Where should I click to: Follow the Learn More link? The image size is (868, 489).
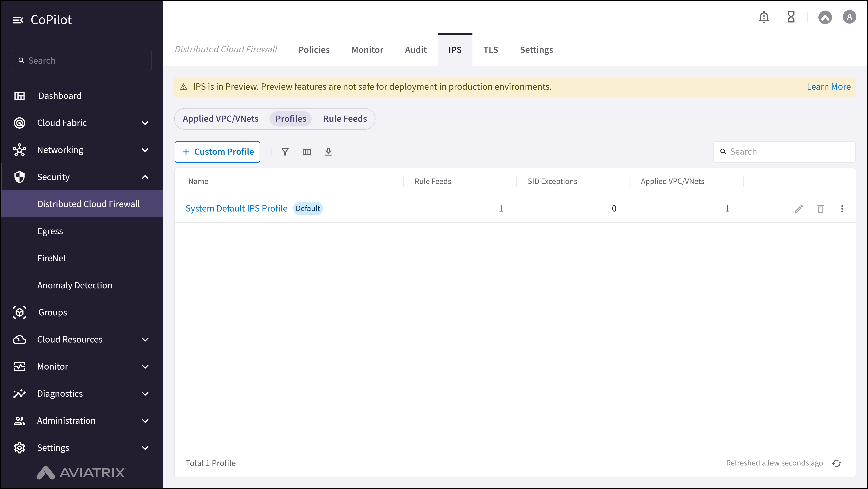pos(829,87)
